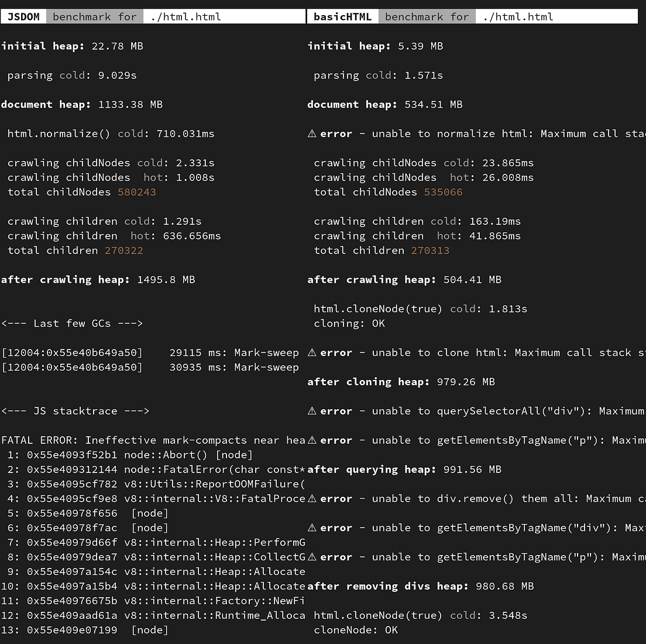Click the benchmark for segment in the JSDOM header
The height and width of the screenshot is (644, 646).
click(94, 16)
